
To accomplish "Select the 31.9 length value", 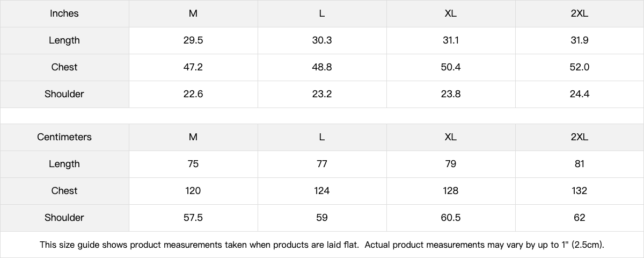I will coord(580,40).
